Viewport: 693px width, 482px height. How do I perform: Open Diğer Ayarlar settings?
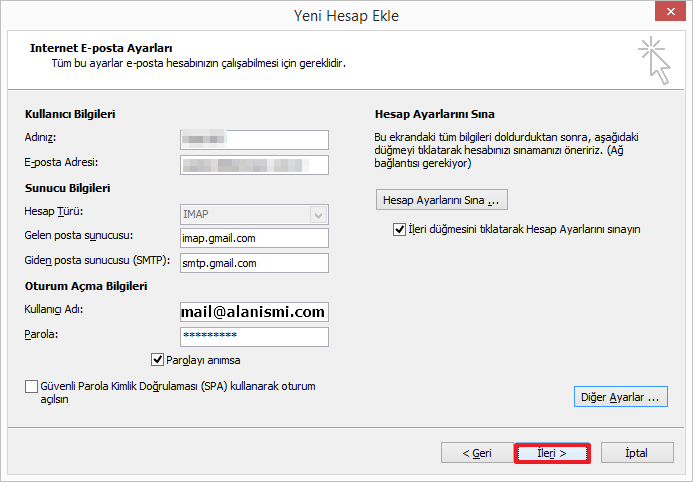pyautogui.click(x=621, y=397)
